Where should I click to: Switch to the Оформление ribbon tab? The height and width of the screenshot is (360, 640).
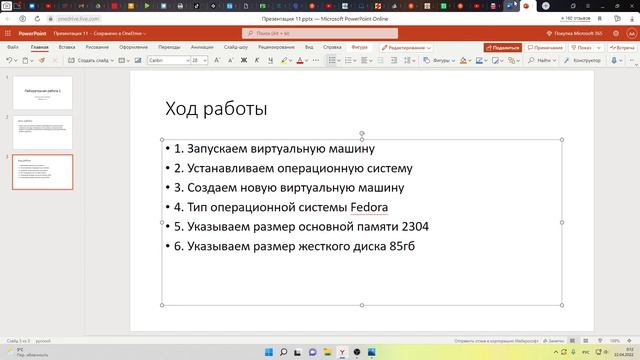(x=133, y=47)
